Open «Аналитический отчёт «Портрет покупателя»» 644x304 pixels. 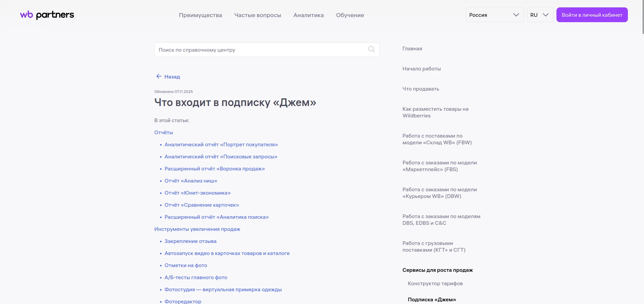click(221, 145)
